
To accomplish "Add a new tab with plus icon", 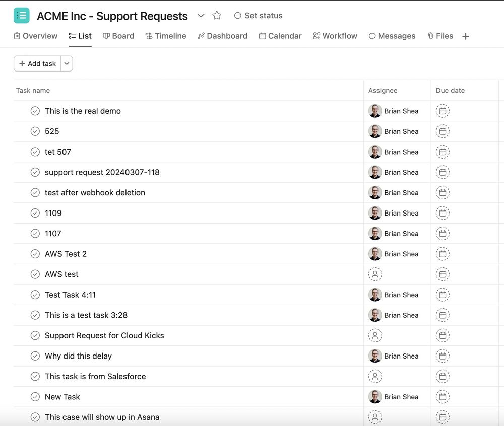I will (465, 36).
